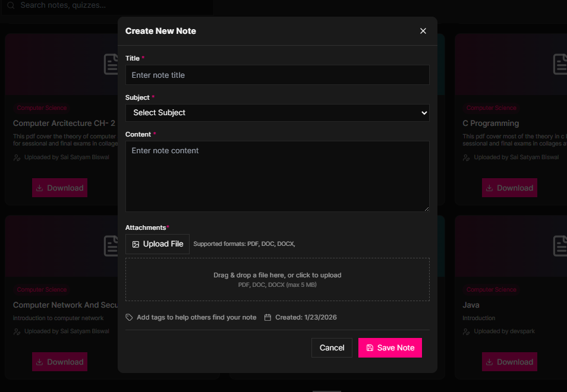The image size is (567, 392).
Task: Click into the note content text area
Action: (277, 176)
